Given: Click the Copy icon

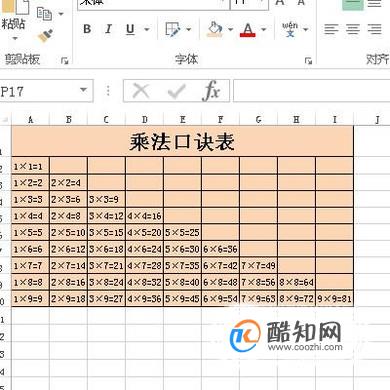Looking at the screenshot, I should pyautogui.click(x=44, y=14).
